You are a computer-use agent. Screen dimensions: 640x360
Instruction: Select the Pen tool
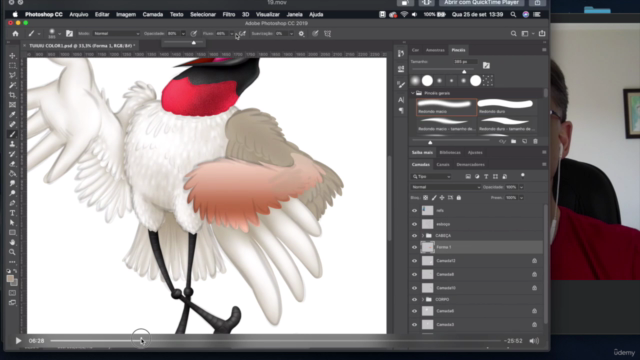[12, 203]
